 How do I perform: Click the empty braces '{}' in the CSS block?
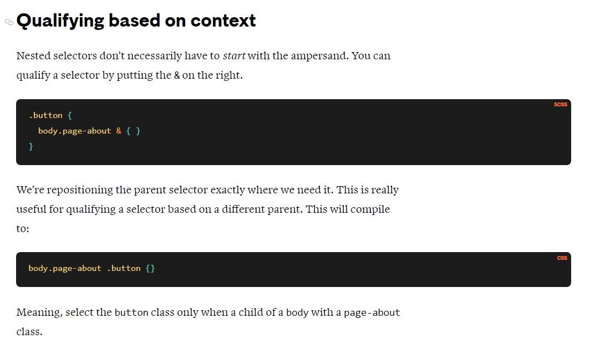150,269
